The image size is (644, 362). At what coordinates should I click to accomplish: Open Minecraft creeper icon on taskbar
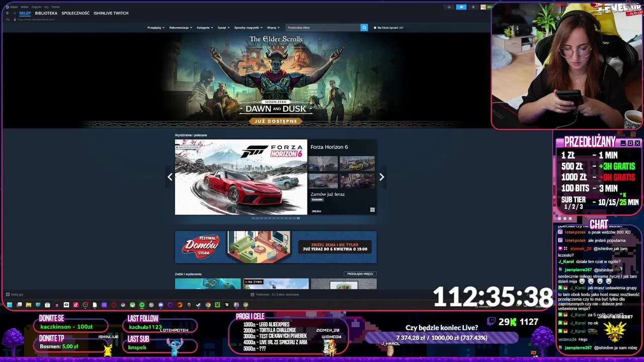(217, 305)
